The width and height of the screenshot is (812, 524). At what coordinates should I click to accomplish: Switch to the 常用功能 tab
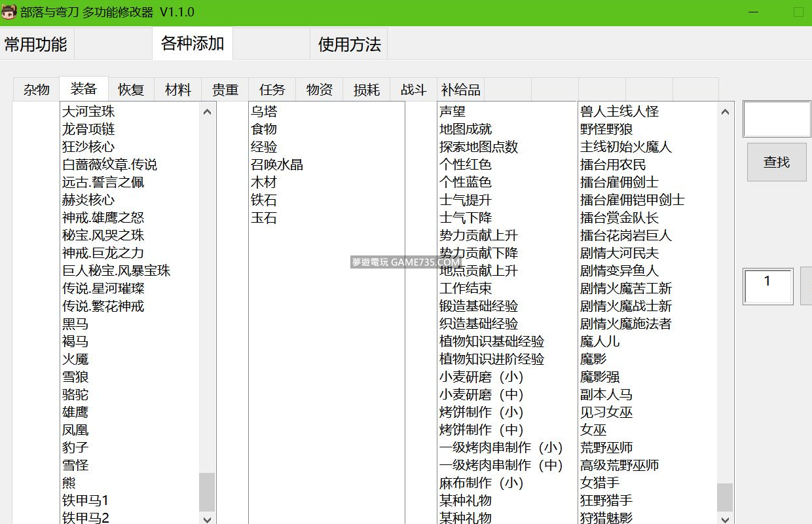36,45
